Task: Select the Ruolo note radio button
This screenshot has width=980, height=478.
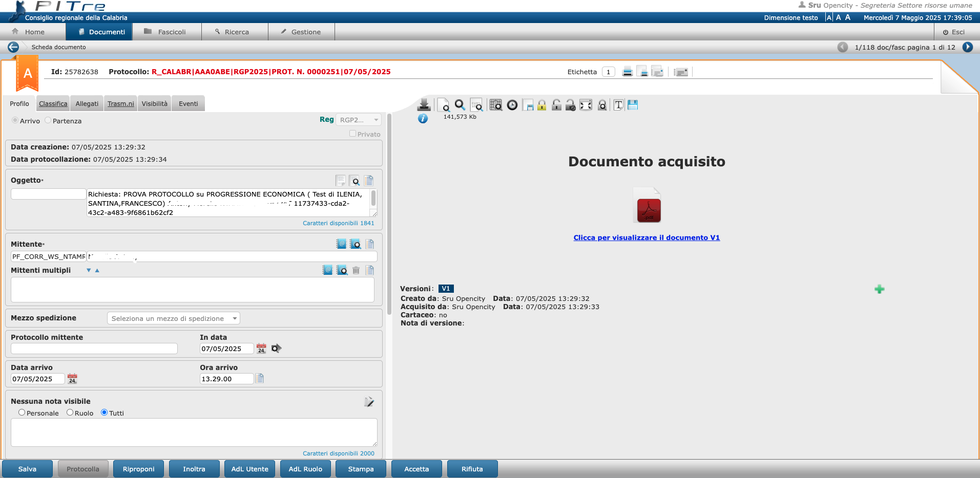Action: 70,412
